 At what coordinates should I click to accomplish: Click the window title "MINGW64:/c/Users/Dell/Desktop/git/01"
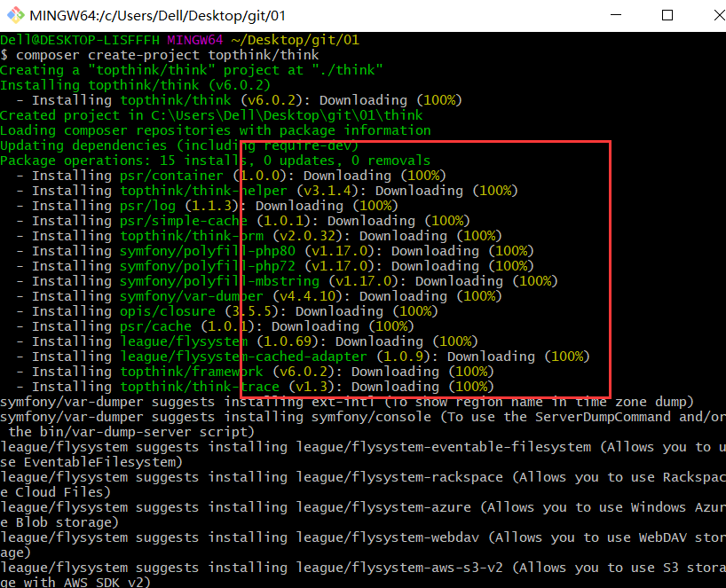click(157, 16)
